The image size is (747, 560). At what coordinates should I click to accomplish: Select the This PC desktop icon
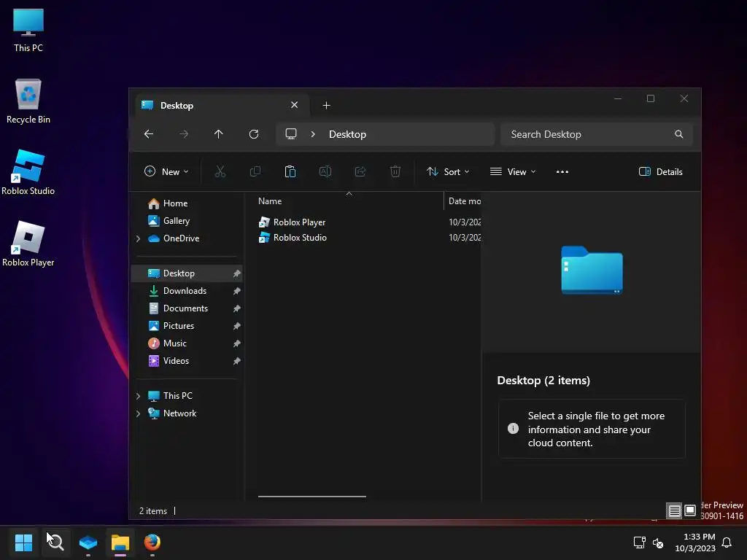click(28, 31)
